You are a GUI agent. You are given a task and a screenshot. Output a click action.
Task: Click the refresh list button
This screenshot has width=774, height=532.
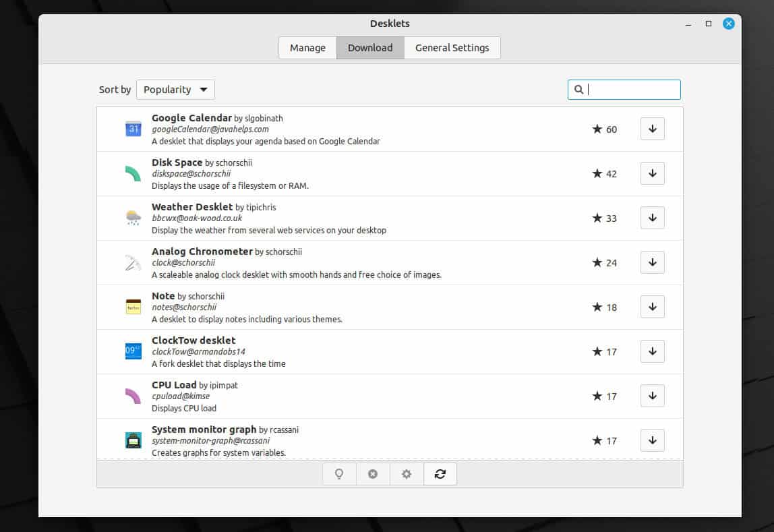[x=440, y=474]
